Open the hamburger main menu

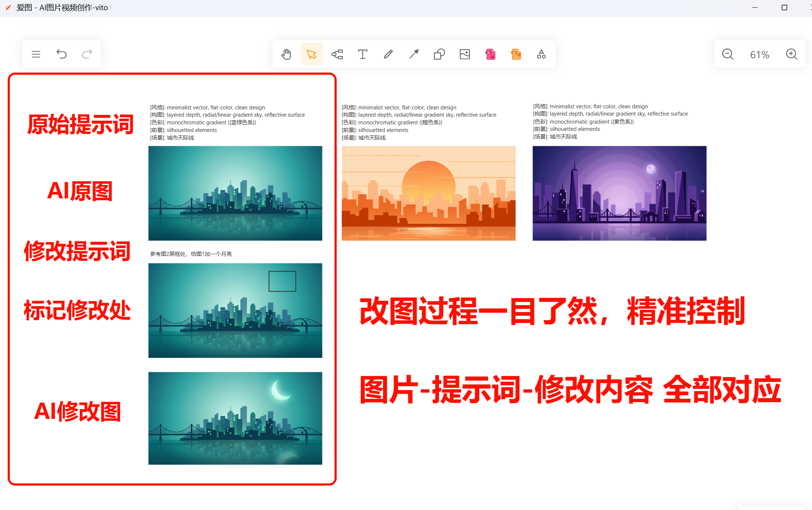point(36,54)
